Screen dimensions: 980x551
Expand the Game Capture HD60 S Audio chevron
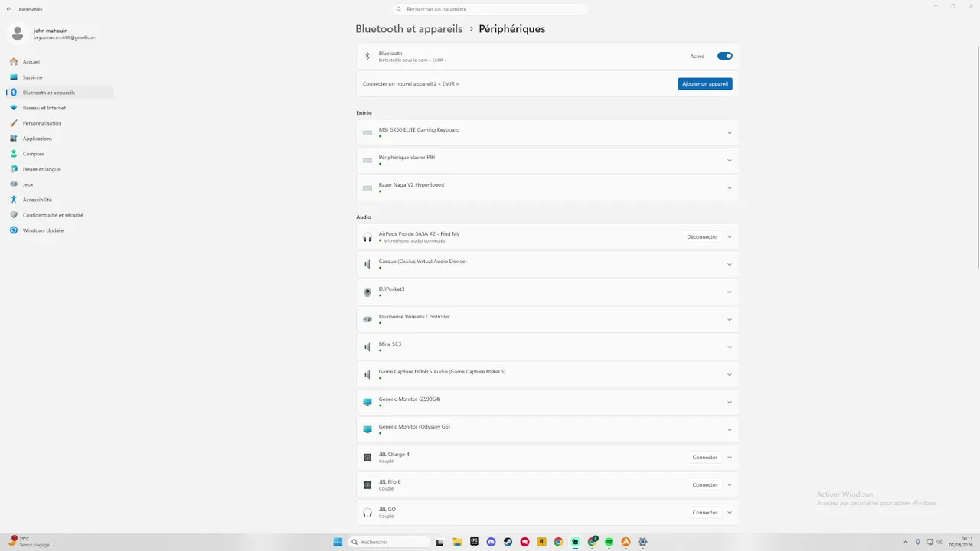730,375
